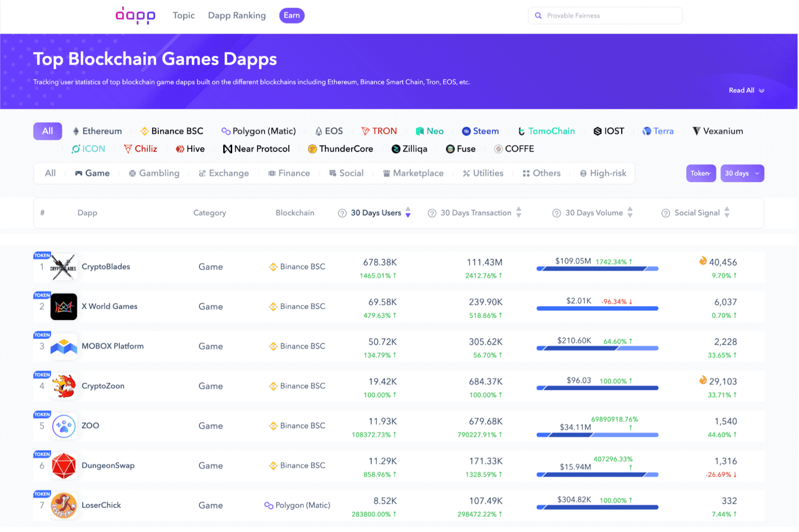Select the Others category filter
This screenshot has width=799, height=532.
[542, 174]
